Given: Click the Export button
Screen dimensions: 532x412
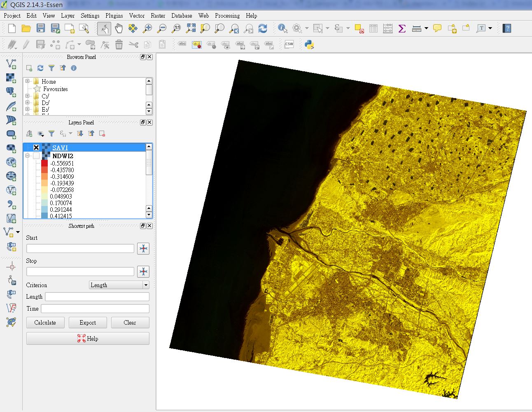Looking at the screenshot, I should [88, 323].
